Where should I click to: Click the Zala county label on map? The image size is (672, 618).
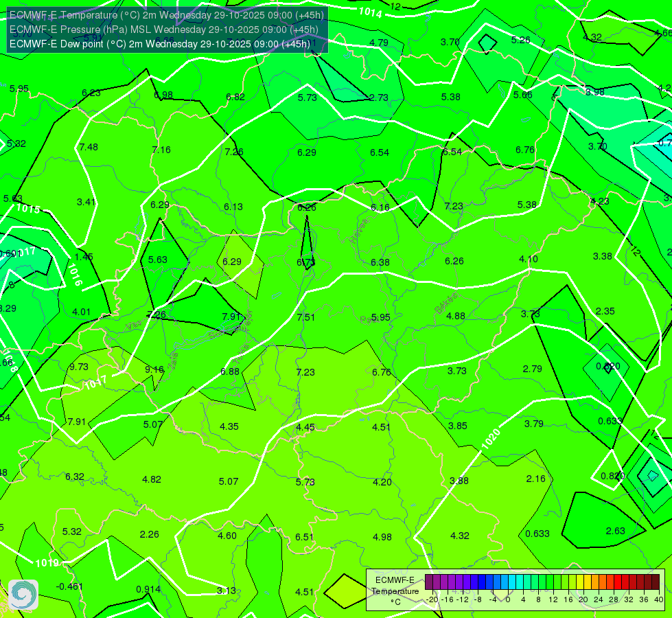(x=174, y=362)
